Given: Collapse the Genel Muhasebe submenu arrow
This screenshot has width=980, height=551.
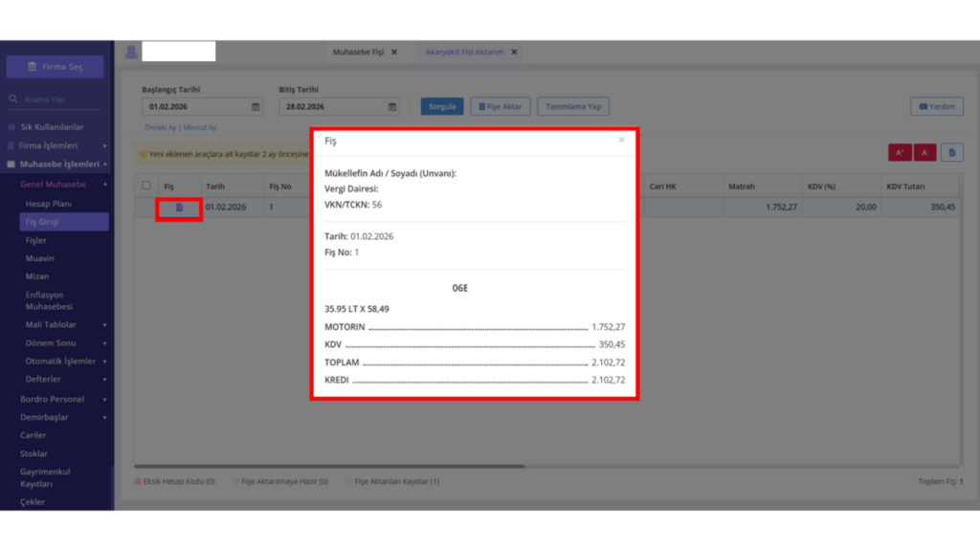Looking at the screenshot, I should (x=105, y=185).
